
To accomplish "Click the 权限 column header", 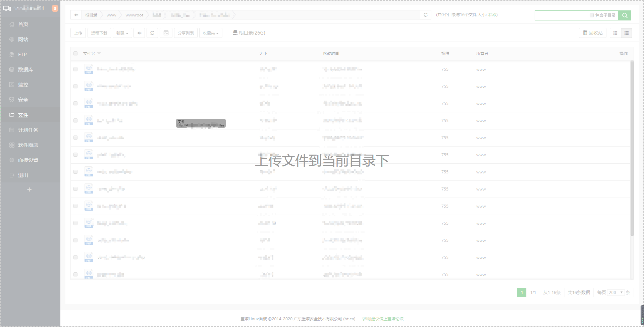I will (x=445, y=53).
